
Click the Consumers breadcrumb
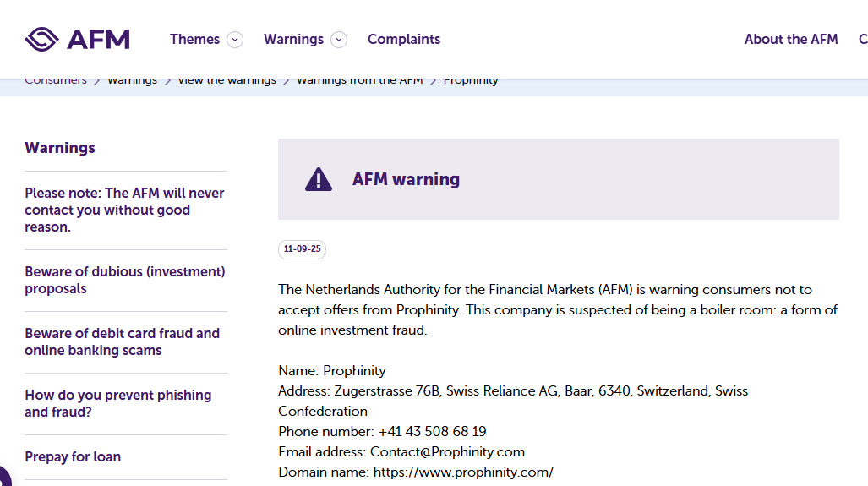pyautogui.click(x=55, y=81)
